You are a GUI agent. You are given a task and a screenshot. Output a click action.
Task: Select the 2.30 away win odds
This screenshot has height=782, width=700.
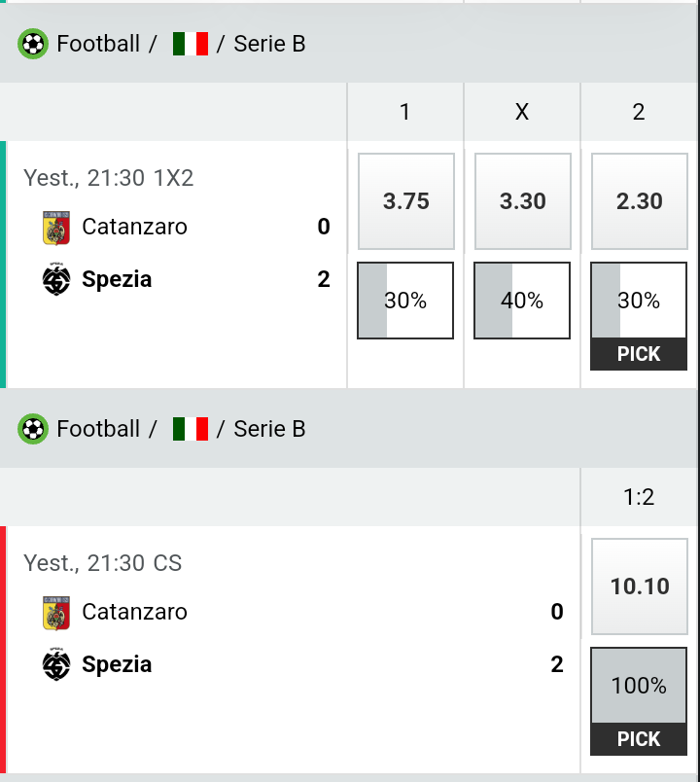point(639,201)
